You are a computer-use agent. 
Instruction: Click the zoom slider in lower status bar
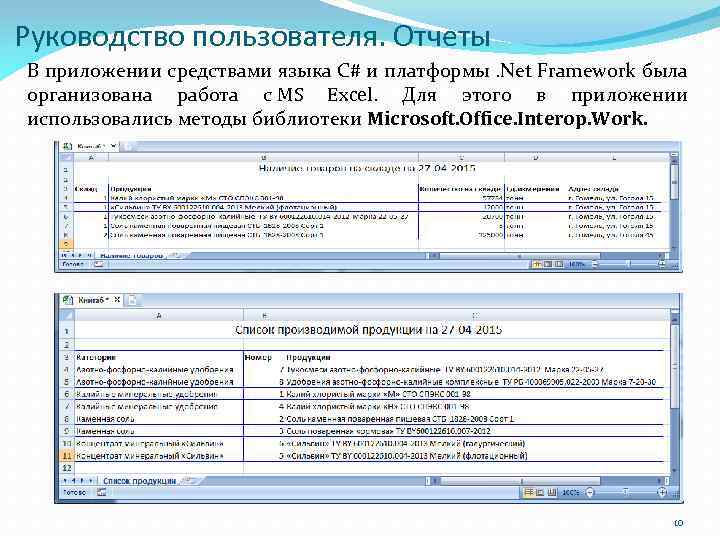pos(626,493)
